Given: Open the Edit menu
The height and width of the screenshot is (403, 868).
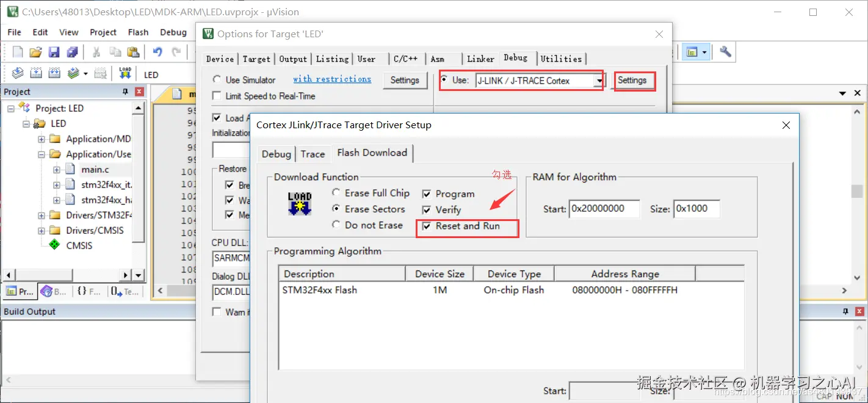Looking at the screenshot, I should 40,32.
